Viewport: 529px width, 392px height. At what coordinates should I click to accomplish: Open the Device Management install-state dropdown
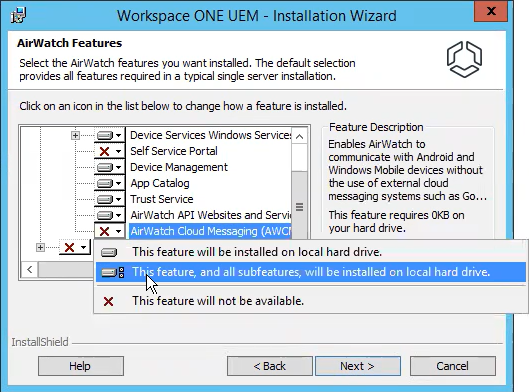[x=110, y=167]
